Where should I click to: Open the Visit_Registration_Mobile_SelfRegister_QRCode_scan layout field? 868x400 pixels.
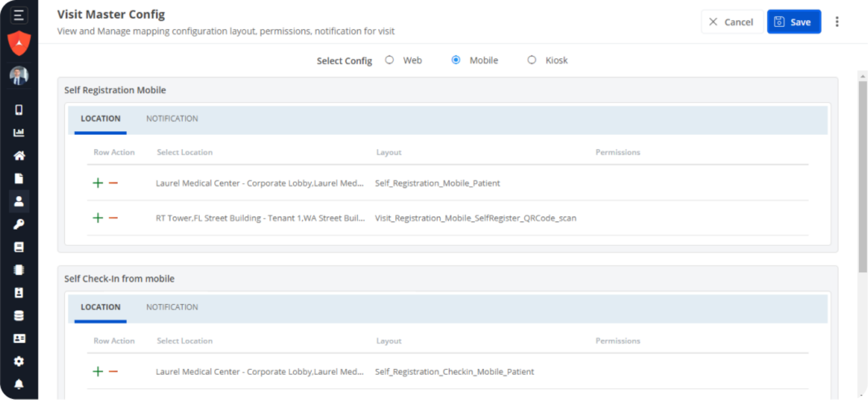click(476, 218)
